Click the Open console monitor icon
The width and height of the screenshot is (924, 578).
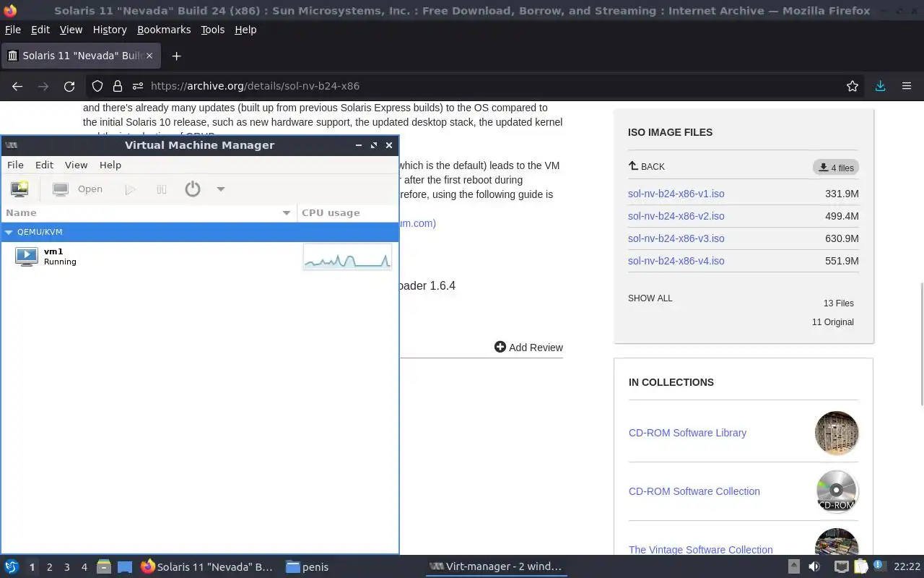(61, 189)
